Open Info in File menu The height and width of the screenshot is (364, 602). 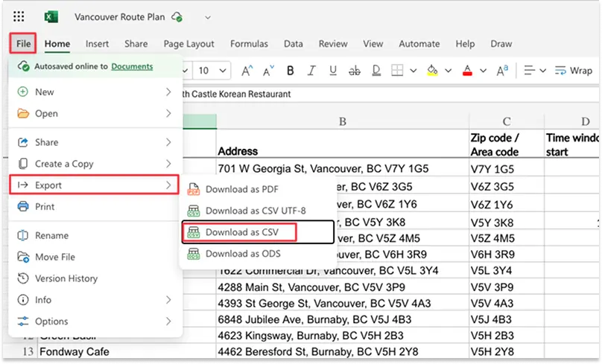click(95, 300)
